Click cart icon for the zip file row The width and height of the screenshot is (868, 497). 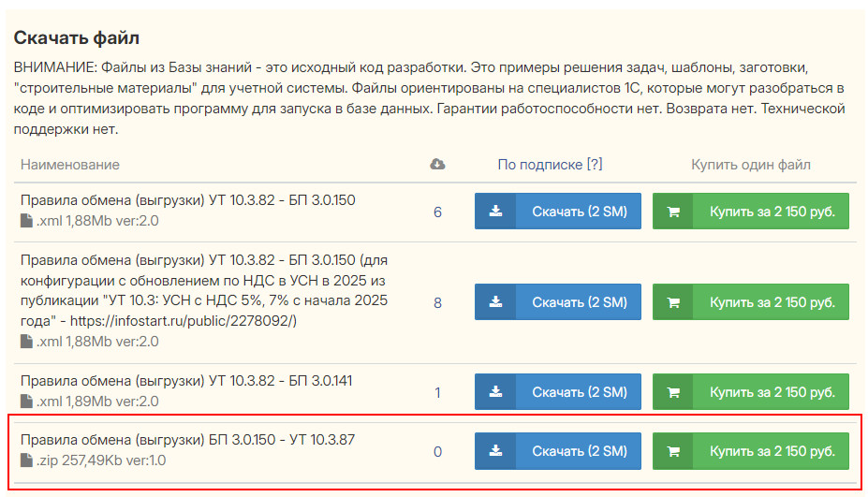(673, 452)
